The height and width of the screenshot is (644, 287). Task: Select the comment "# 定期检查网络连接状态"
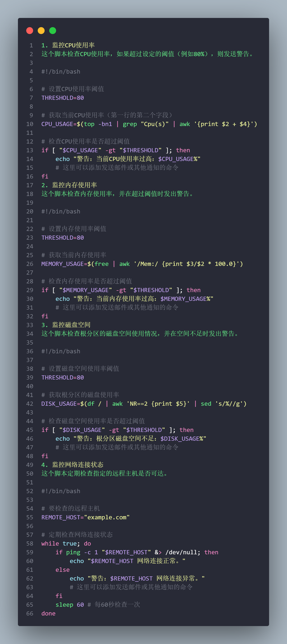point(77,535)
